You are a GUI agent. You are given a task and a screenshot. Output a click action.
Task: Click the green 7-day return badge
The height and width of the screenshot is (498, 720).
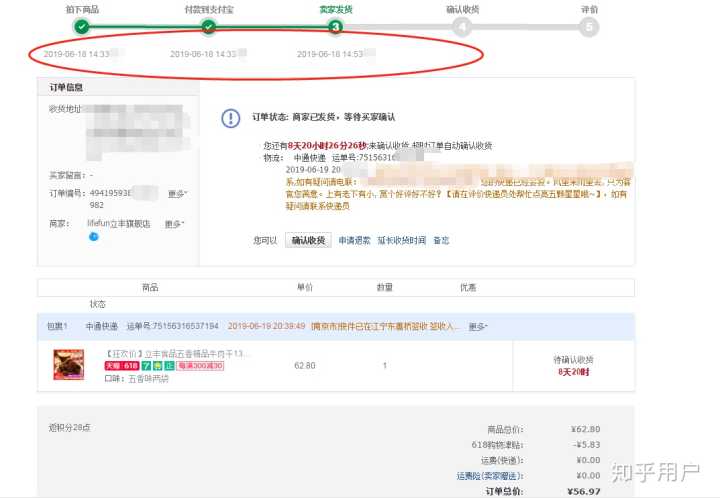[146, 366]
